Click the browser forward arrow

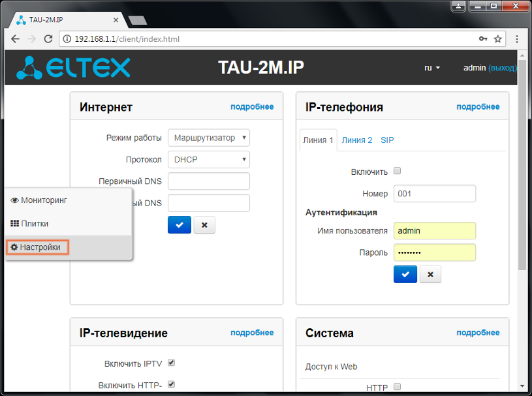[x=32, y=39]
